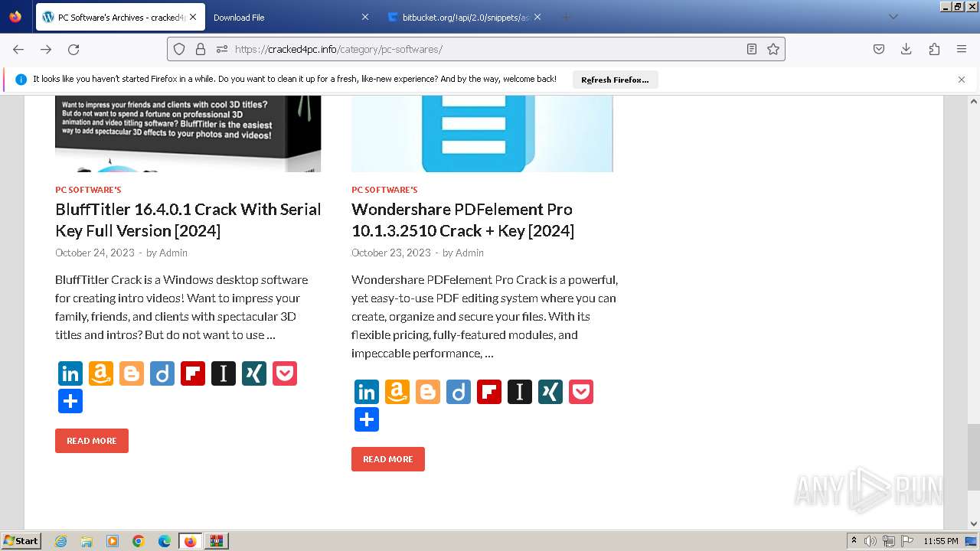This screenshot has width=980, height=551.
Task: Dismiss the Firefox refresh notification bar
Action: click(962, 80)
